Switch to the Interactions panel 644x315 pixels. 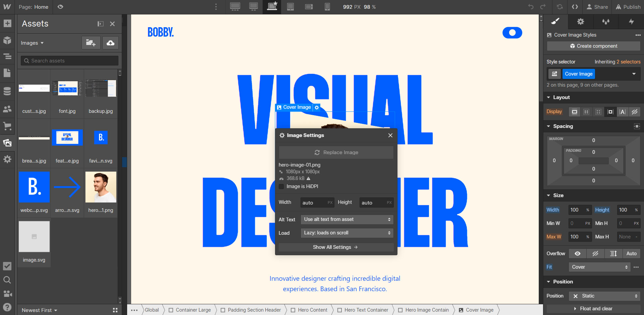[631, 21]
